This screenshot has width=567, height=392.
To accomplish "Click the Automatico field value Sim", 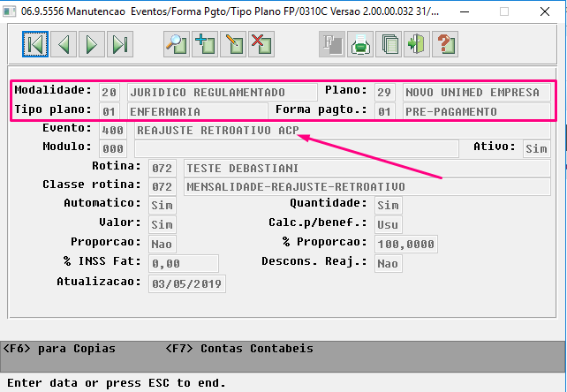I will (x=163, y=205).
